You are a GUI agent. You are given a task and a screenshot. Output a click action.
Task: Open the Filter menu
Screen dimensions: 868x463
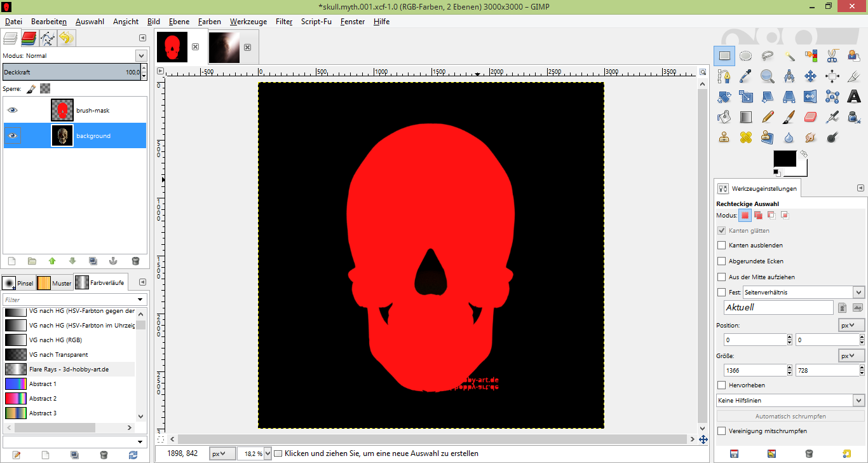click(284, 22)
